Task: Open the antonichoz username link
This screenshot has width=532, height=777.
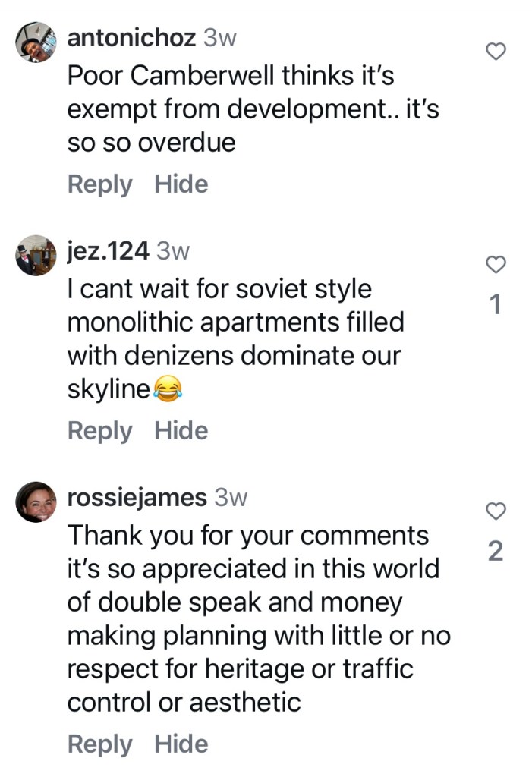Action: tap(131, 39)
